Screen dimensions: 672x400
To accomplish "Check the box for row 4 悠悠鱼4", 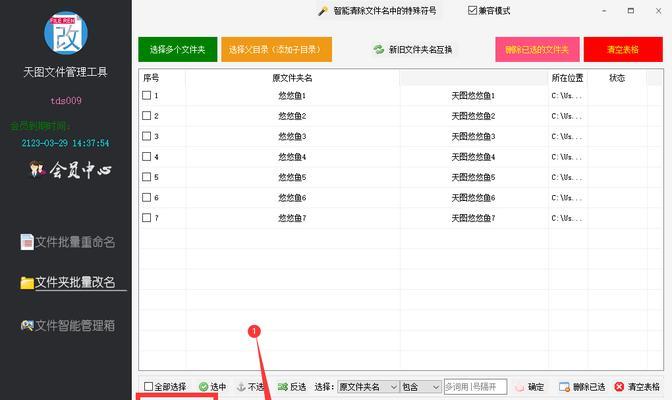I will click(x=147, y=156).
